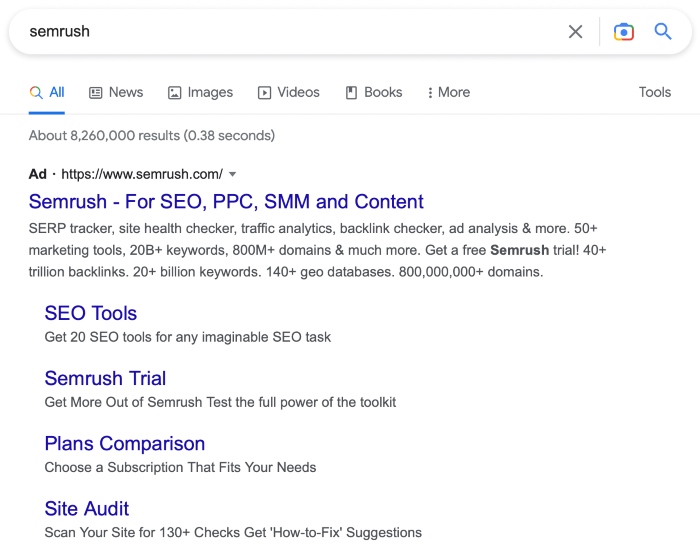Screen dimensions: 700x552
Task: Click 'Get 20 SEO tools for any imaginable SEO task'
Action: point(188,337)
